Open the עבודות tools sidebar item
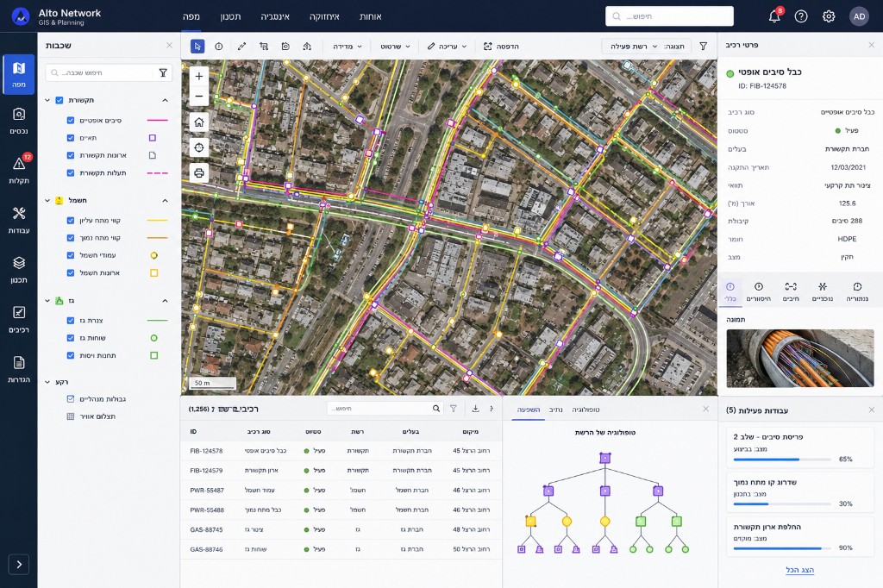The width and height of the screenshot is (883, 588). [x=19, y=219]
